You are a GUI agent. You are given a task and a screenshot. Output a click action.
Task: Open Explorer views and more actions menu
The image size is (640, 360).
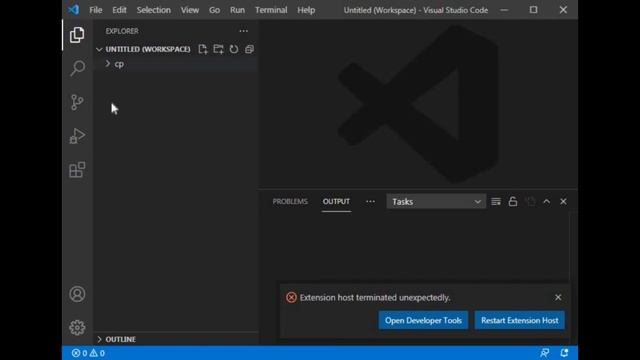point(244,31)
